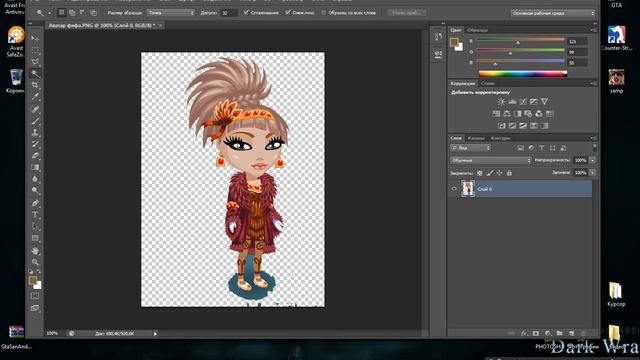Image resolution: width=640 pixels, height=360 pixels.
Task: Open the layer opacity slider arrow
Action: point(593,160)
